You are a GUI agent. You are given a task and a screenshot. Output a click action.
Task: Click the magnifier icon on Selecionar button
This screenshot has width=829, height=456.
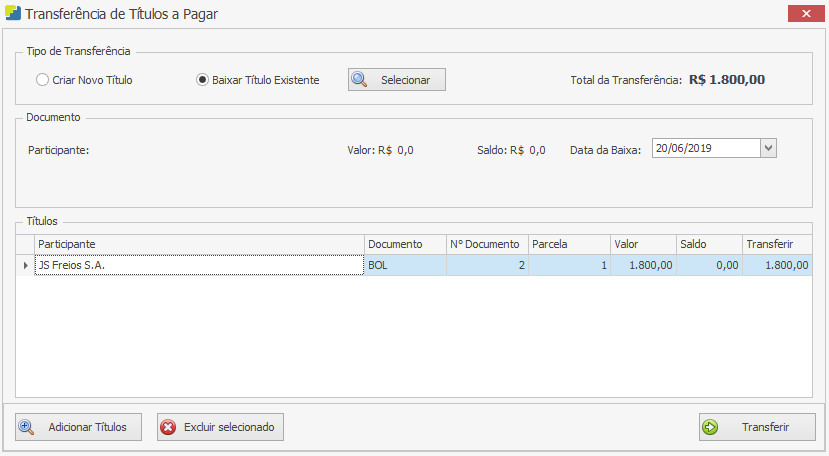point(360,80)
